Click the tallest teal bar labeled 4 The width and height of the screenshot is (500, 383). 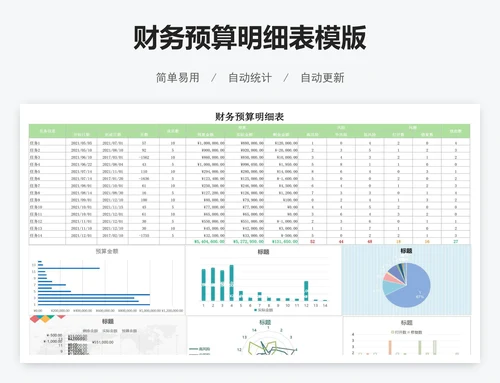[x=232, y=283]
